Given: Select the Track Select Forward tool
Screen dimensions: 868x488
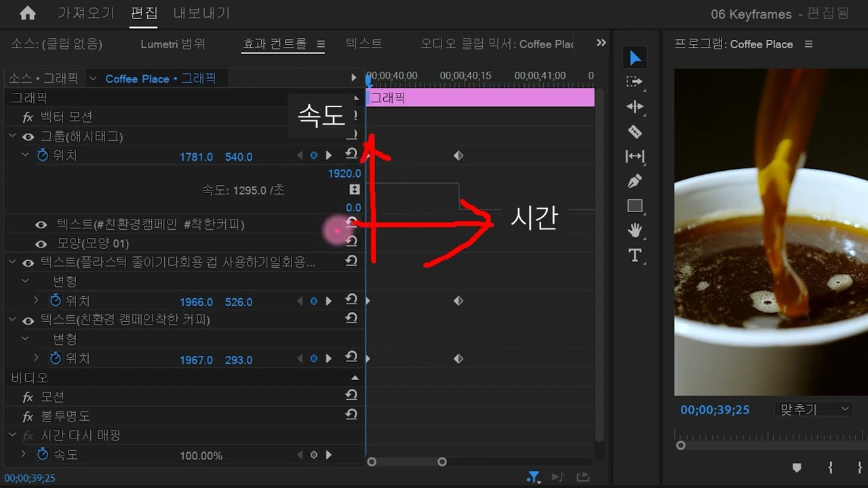Looking at the screenshot, I should [635, 82].
